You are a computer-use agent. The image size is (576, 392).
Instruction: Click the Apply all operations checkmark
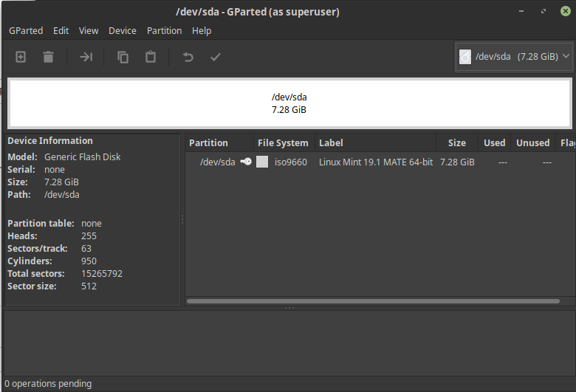click(216, 57)
